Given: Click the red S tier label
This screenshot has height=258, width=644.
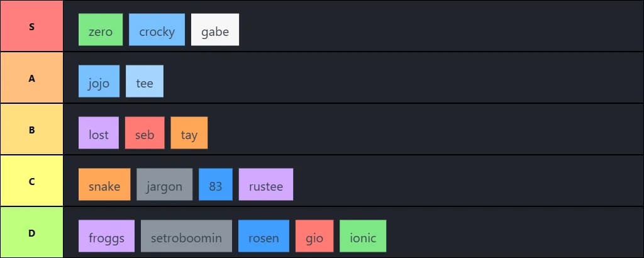Looking at the screenshot, I should [x=31, y=26].
